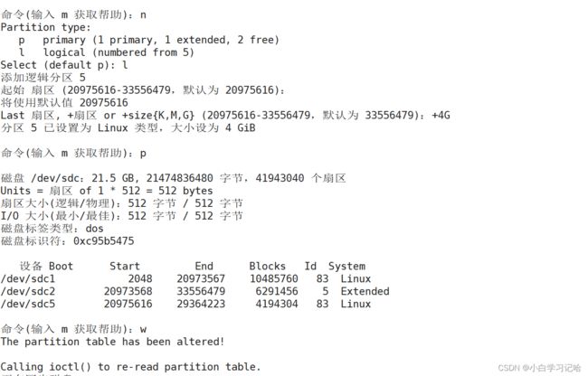Click the CSDN watermark text
The width and height of the screenshot is (588, 376).
click(x=539, y=368)
